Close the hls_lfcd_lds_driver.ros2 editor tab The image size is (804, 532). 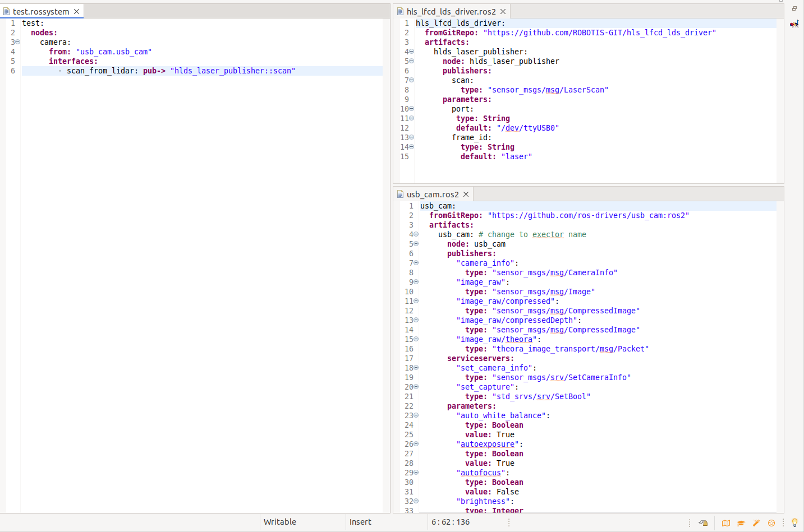click(503, 11)
